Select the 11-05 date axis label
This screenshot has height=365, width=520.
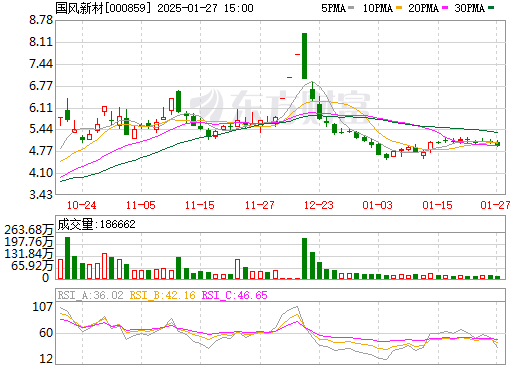tap(141, 205)
